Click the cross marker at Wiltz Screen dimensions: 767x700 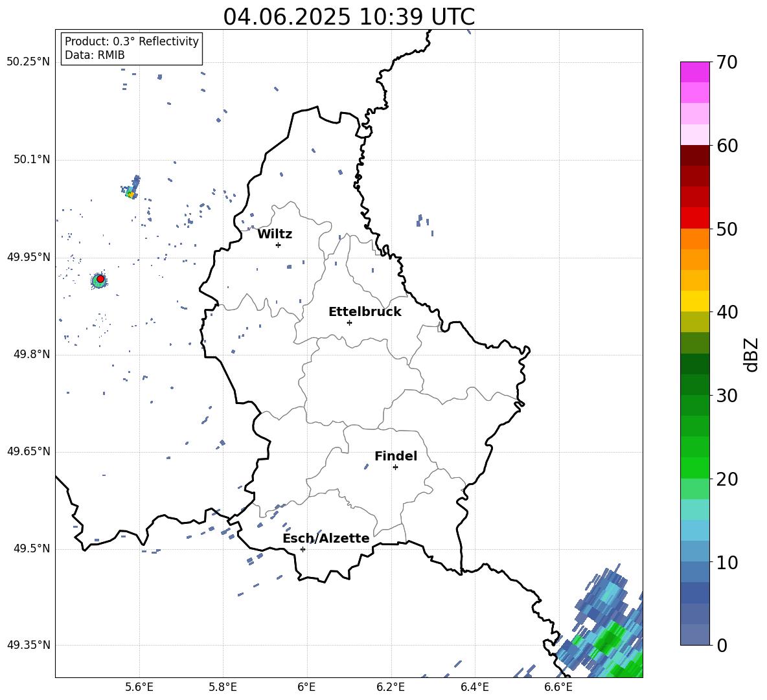[x=278, y=245]
